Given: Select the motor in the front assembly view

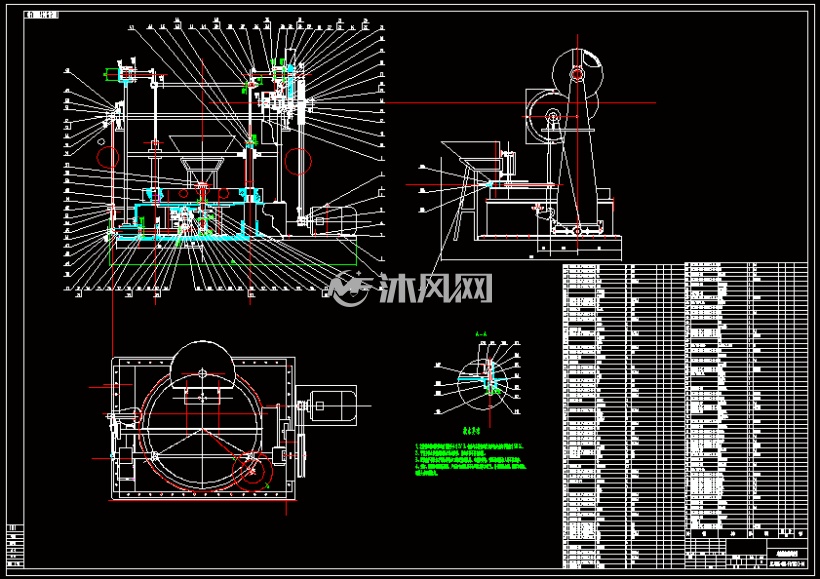Looking at the screenshot, I should click(333, 220).
